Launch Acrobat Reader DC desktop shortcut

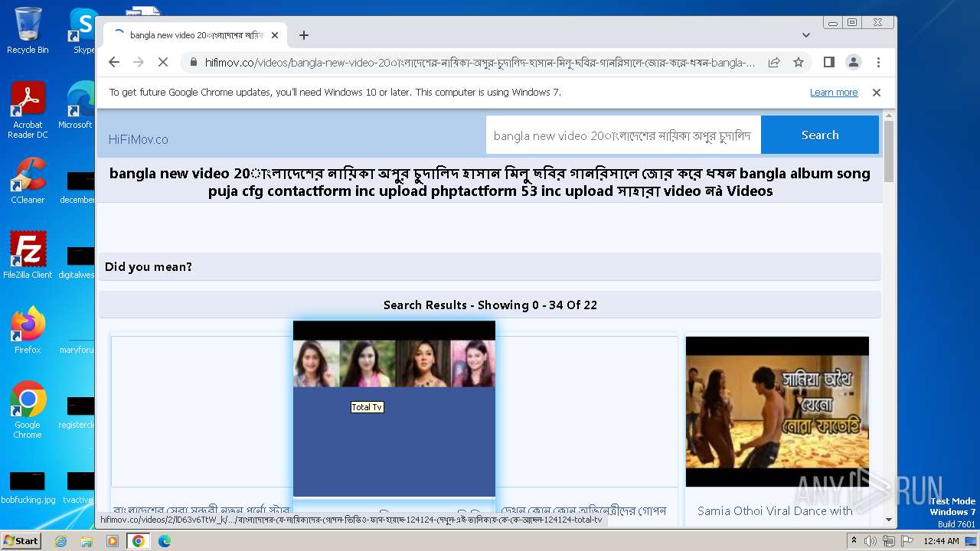point(28,110)
